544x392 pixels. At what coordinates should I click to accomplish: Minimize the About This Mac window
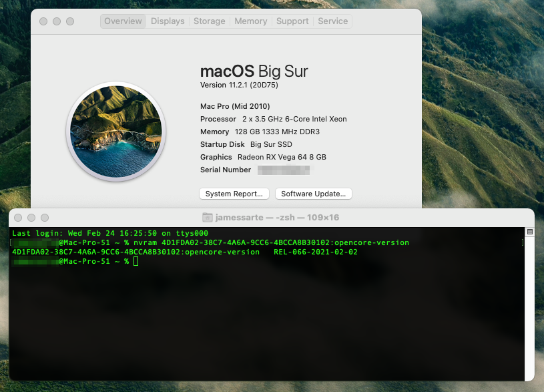[57, 21]
